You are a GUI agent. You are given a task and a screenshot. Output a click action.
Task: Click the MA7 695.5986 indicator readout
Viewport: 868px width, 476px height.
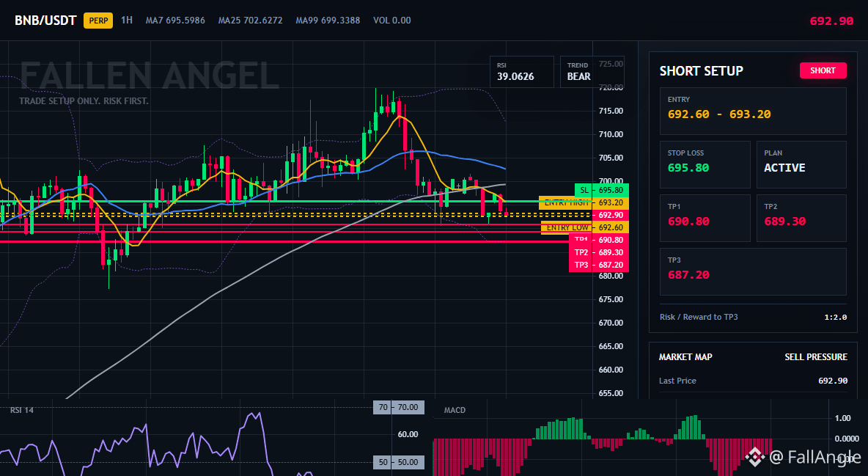[175, 21]
